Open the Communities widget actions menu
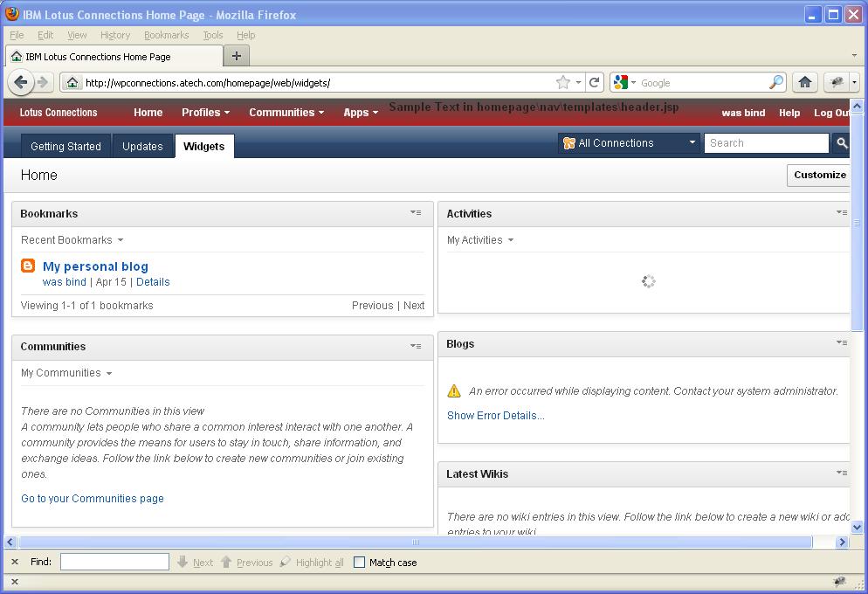This screenshot has height=594, width=868. (416, 346)
